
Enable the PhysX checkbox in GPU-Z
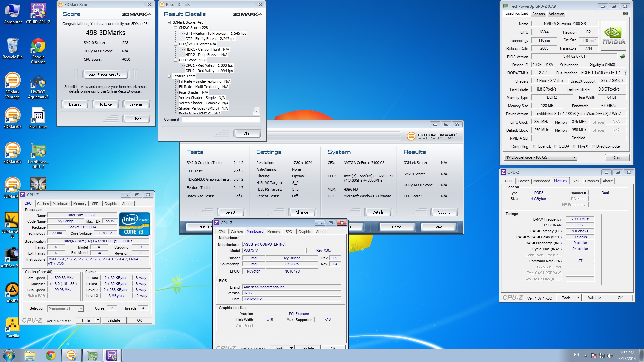[x=575, y=146]
